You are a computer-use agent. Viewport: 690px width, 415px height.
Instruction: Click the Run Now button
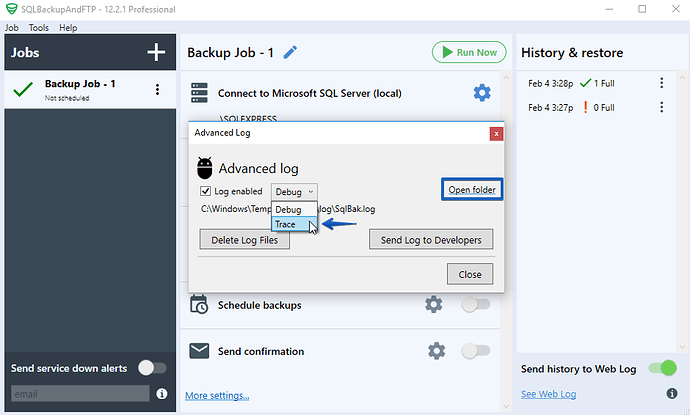tap(469, 52)
